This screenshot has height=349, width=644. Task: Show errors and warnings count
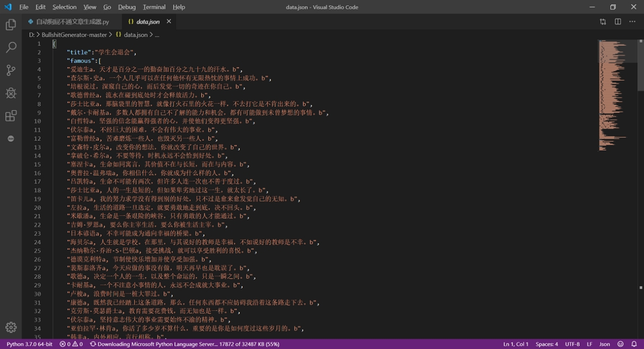coord(71,344)
